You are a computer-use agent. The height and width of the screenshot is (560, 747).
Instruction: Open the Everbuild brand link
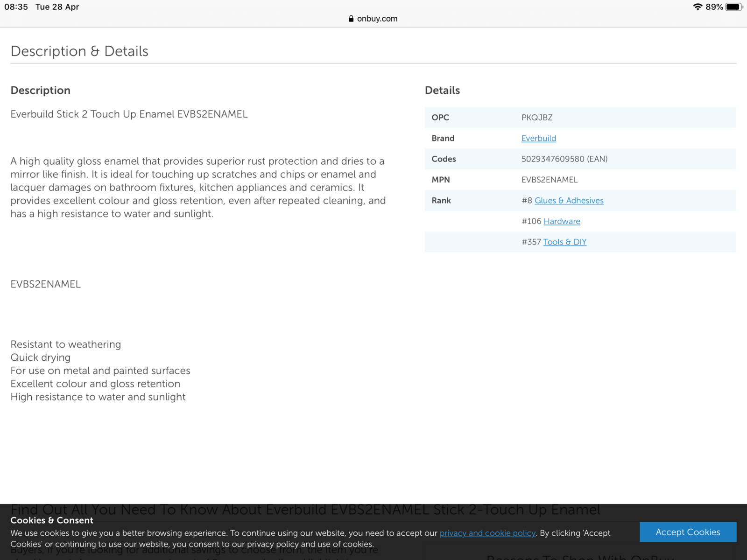pos(538,138)
